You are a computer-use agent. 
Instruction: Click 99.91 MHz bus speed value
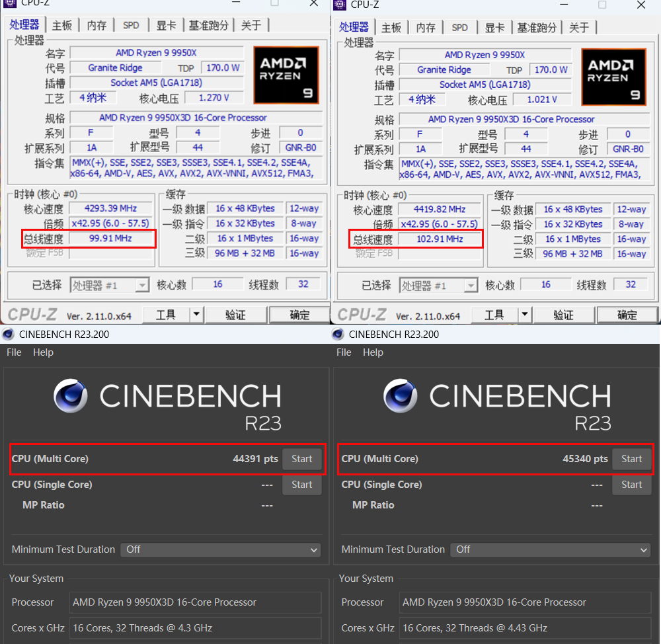(111, 238)
